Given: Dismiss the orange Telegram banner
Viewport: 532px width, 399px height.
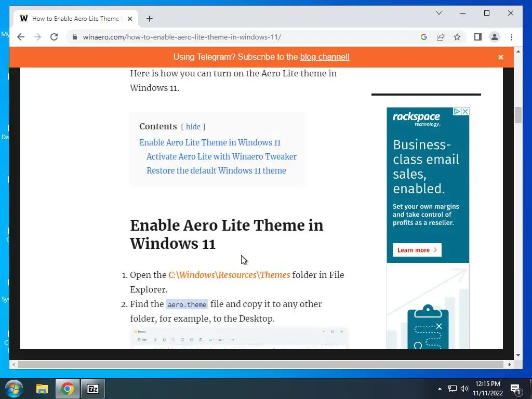Looking at the screenshot, I should point(500,57).
